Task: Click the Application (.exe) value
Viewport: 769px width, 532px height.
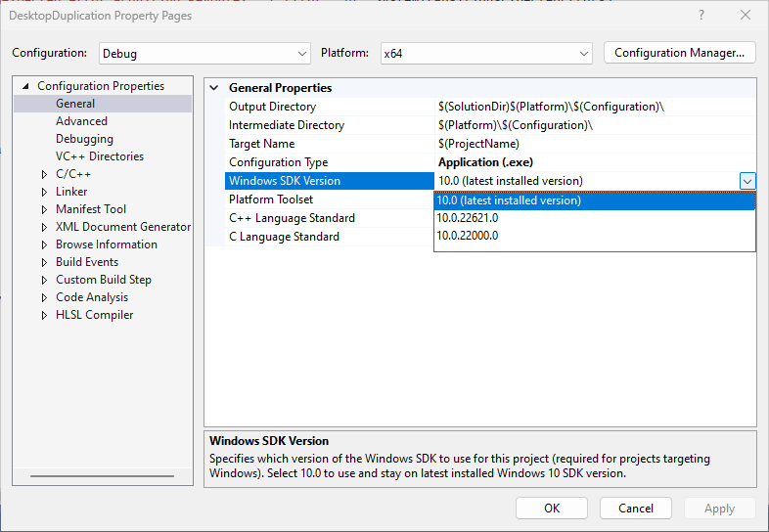Action: click(x=485, y=162)
